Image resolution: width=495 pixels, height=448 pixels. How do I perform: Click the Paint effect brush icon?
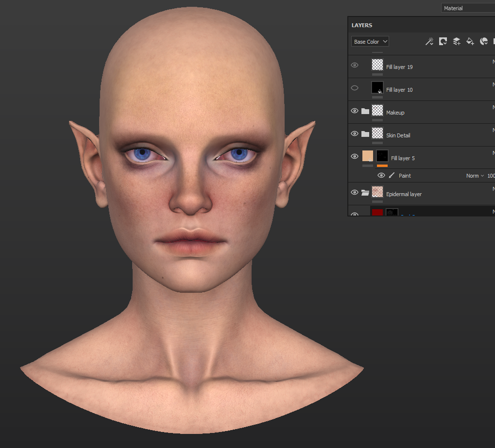click(392, 175)
